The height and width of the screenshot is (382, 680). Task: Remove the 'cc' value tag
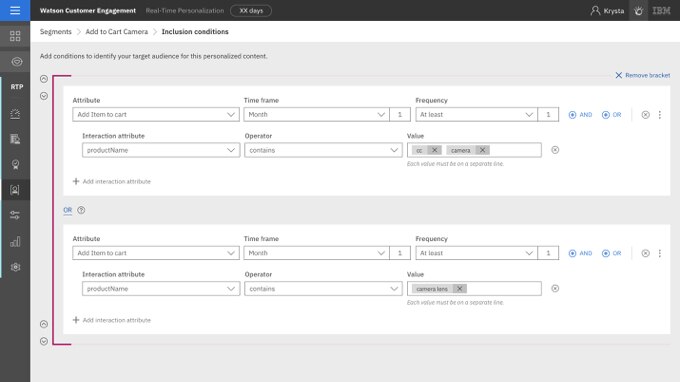point(434,150)
